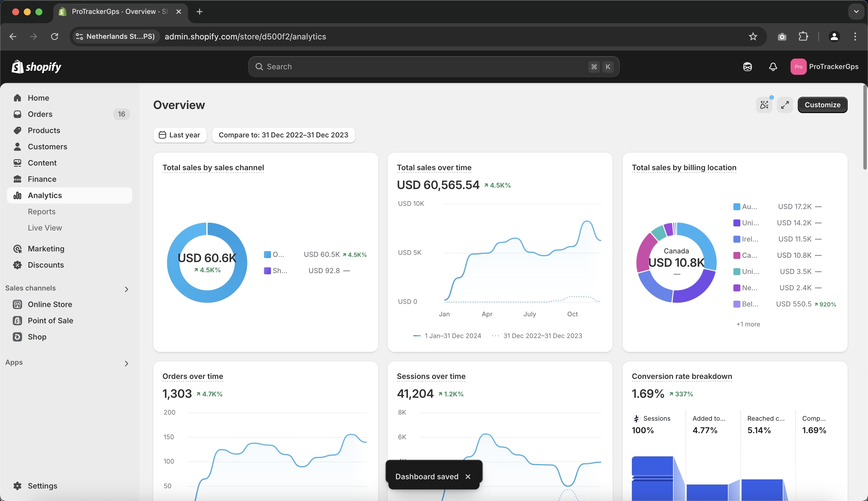
Task: Expand the Apps section
Action: point(126,363)
